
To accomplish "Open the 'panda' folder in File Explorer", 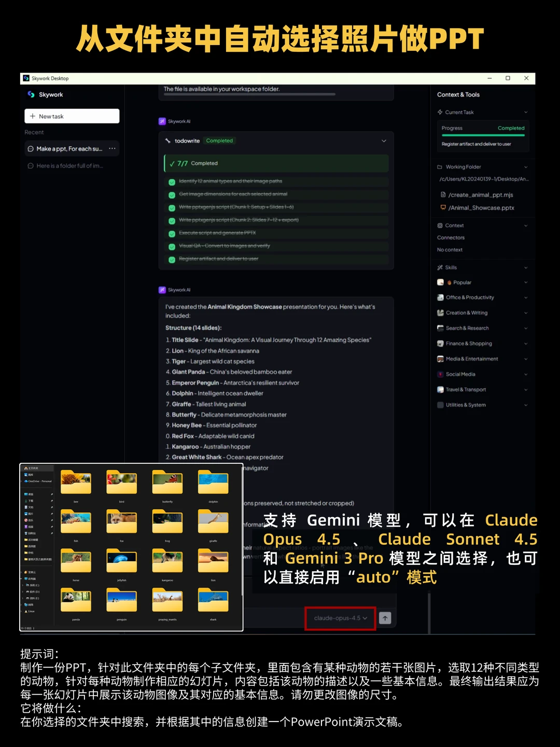I will pyautogui.click(x=76, y=601).
